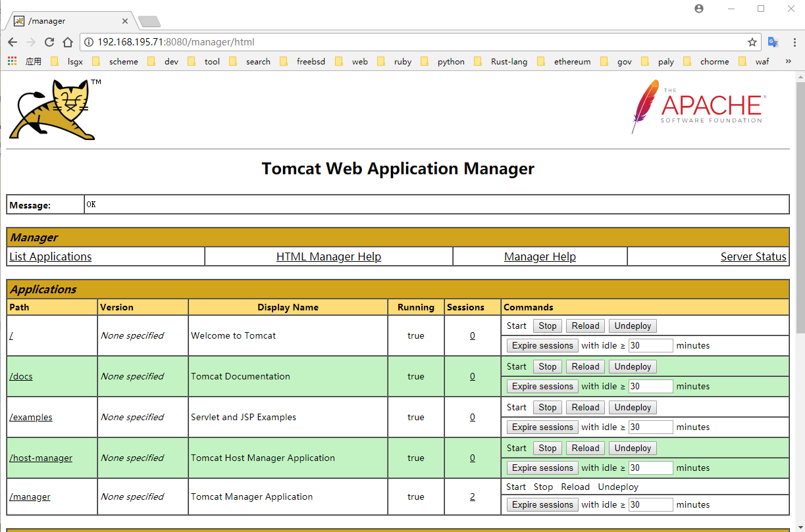Bookmark page with star icon
Screen dimensions: 805x532
pos(752,42)
